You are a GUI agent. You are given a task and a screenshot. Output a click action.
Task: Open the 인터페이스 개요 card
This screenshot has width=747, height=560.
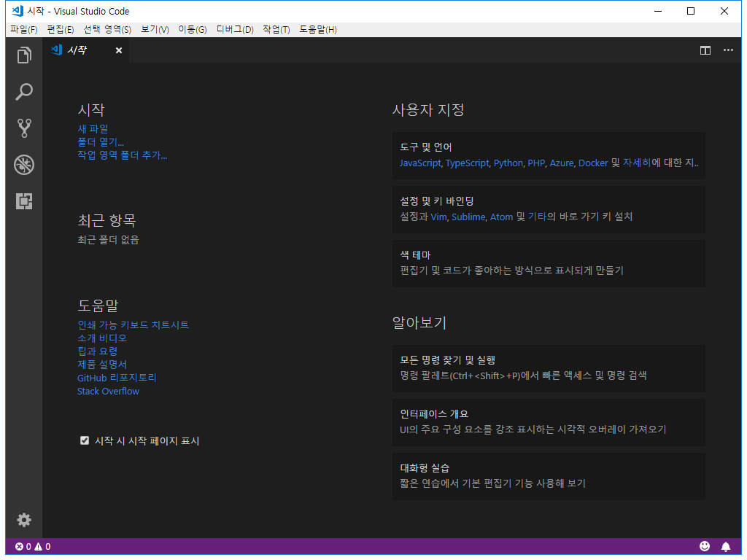coord(549,422)
